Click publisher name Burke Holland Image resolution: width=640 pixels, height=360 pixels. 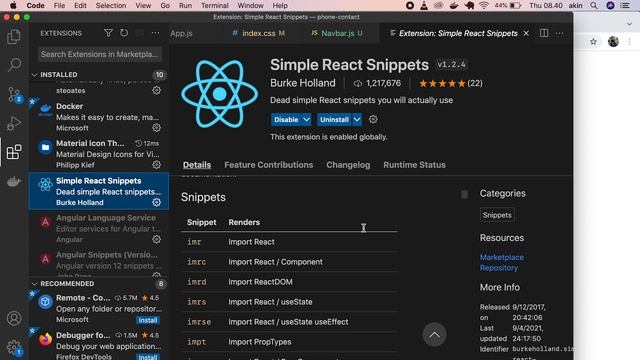click(303, 83)
